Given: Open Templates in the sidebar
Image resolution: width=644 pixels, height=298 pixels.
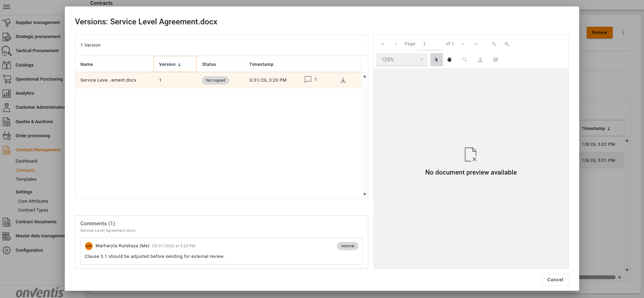Looking at the screenshot, I should [x=26, y=179].
